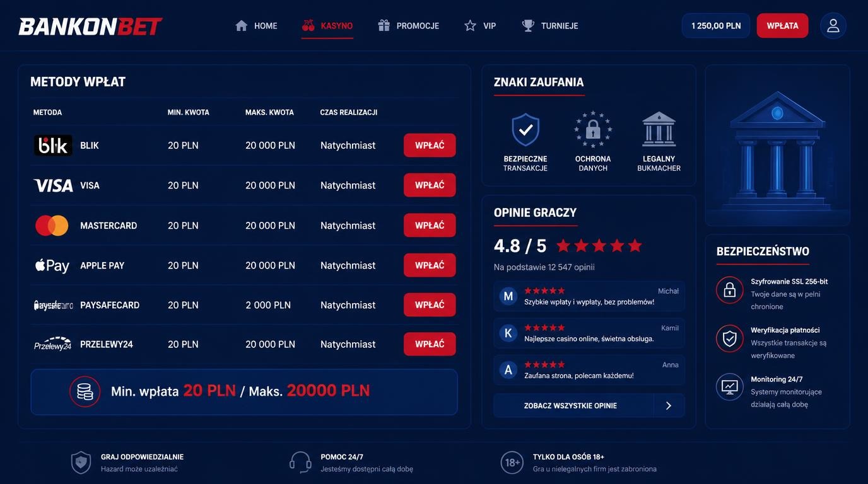868x484 pixels.
Task: Click the 18+ age restriction icon
Action: point(512,463)
